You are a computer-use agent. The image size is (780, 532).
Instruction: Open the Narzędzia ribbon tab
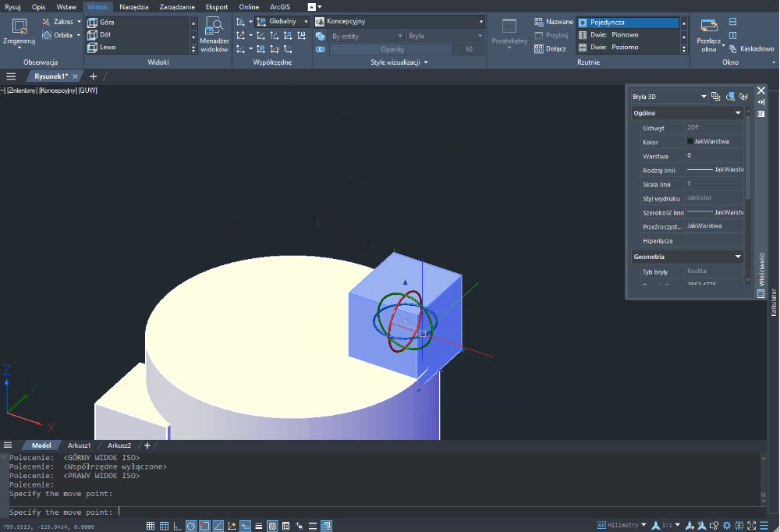click(x=134, y=7)
